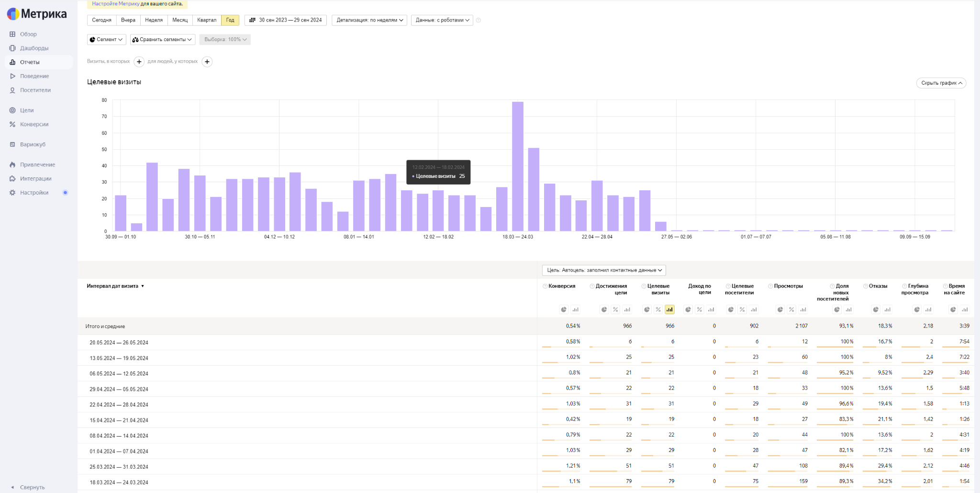The image size is (980, 493).
Task: Add visit condition with first plus button
Action: click(x=139, y=62)
